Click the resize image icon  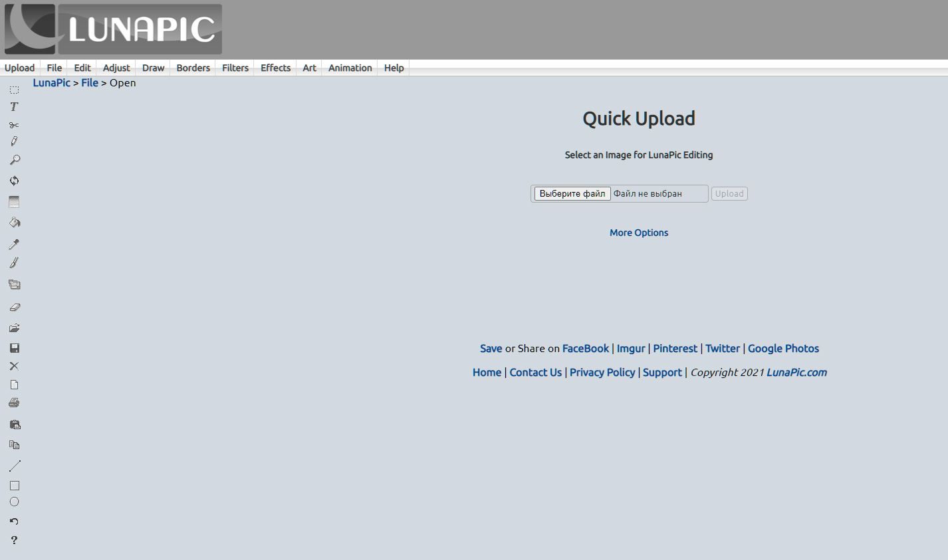[x=14, y=284]
